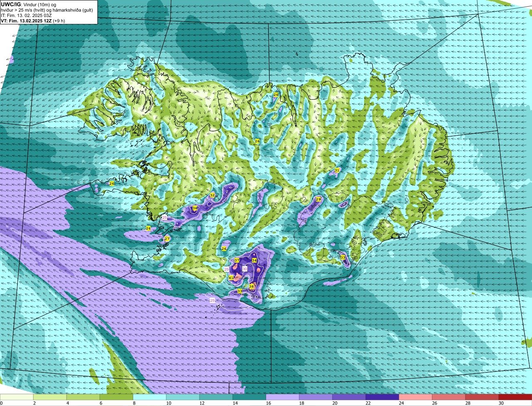Click the 18–20 m/s purple legend segment
The height and width of the screenshot is (406, 532).
click(316, 397)
